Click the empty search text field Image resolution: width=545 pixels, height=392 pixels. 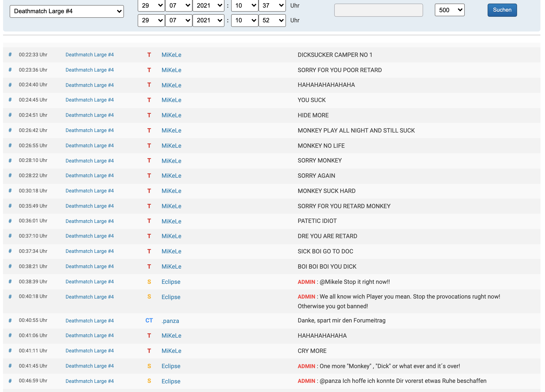point(378,10)
